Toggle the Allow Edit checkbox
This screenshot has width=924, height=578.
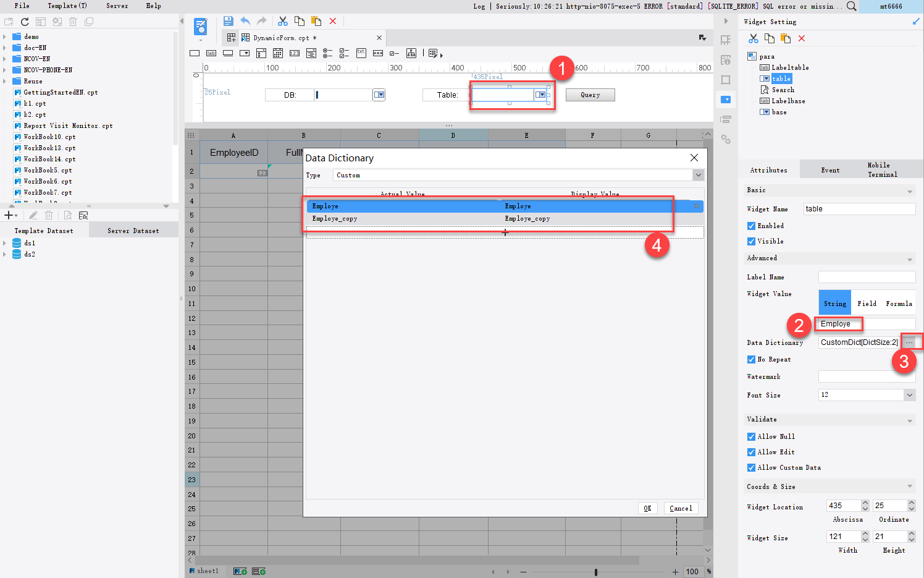[x=751, y=452]
